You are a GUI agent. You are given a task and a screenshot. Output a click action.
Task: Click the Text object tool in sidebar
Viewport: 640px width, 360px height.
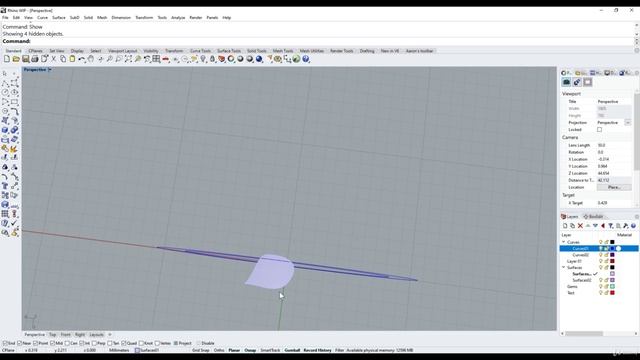5,186
